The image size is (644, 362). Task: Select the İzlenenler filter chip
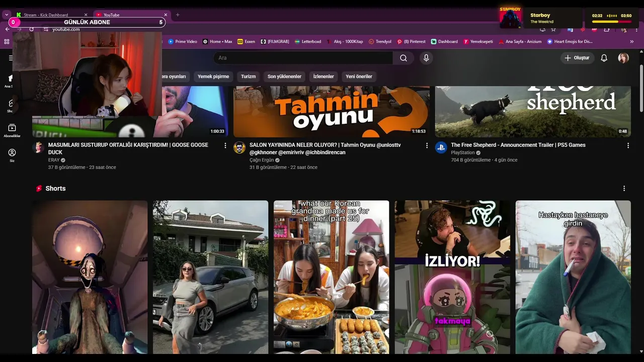tap(324, 76)
